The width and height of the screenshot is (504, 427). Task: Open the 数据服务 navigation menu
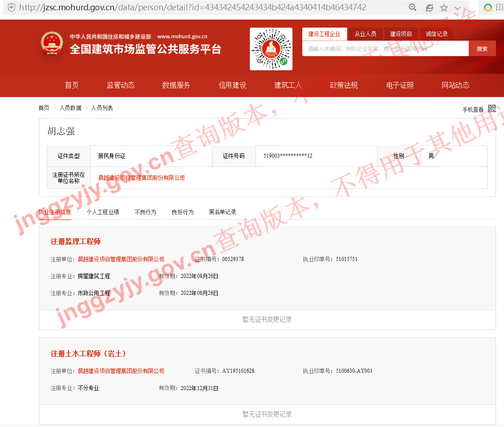176,85
